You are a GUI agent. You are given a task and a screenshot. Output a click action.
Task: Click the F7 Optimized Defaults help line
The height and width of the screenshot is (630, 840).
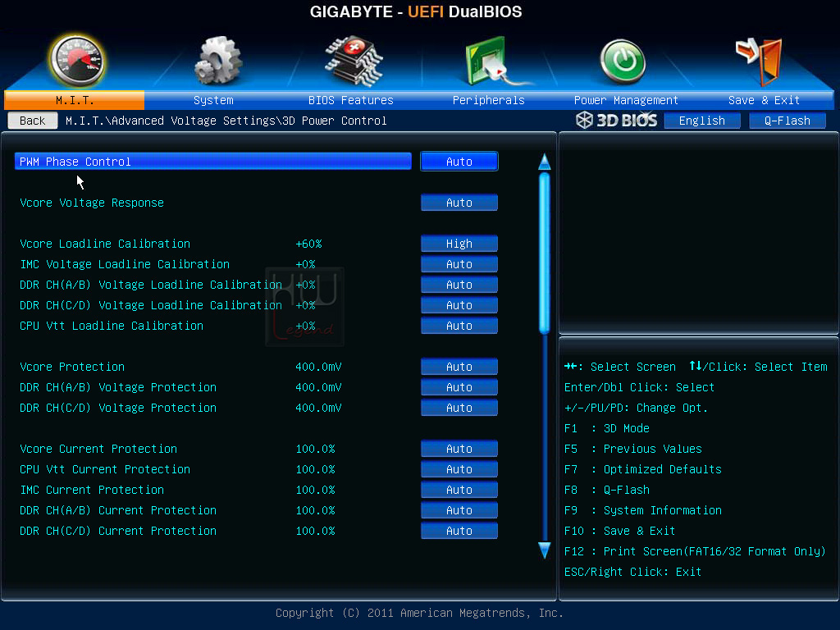[643, 469]
